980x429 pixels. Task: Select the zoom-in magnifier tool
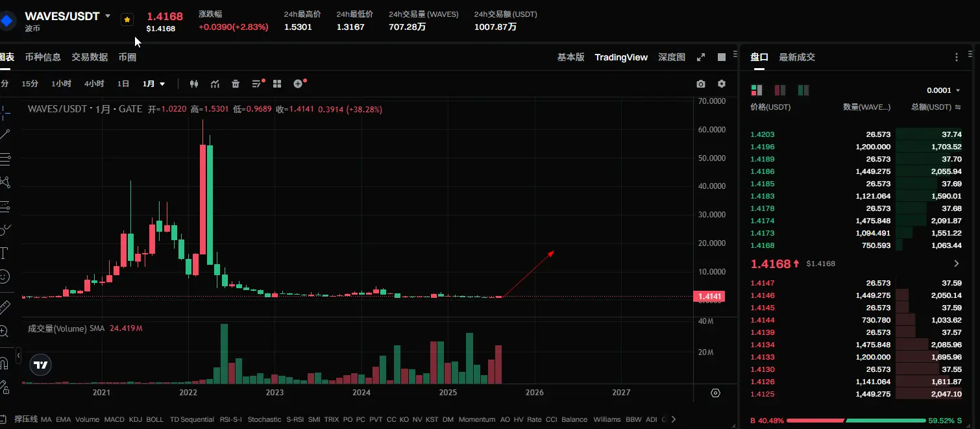(x=4, y=331)
